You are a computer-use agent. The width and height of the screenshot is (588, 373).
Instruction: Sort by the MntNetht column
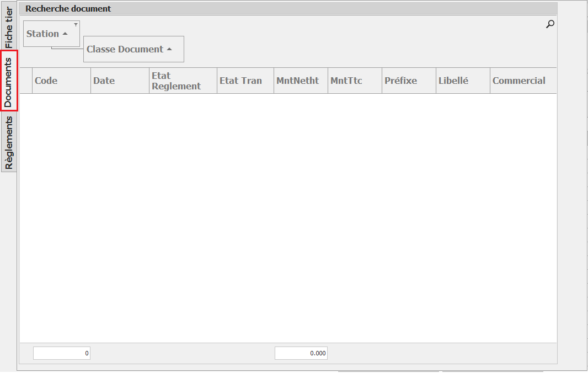click(x=301, y=81)
